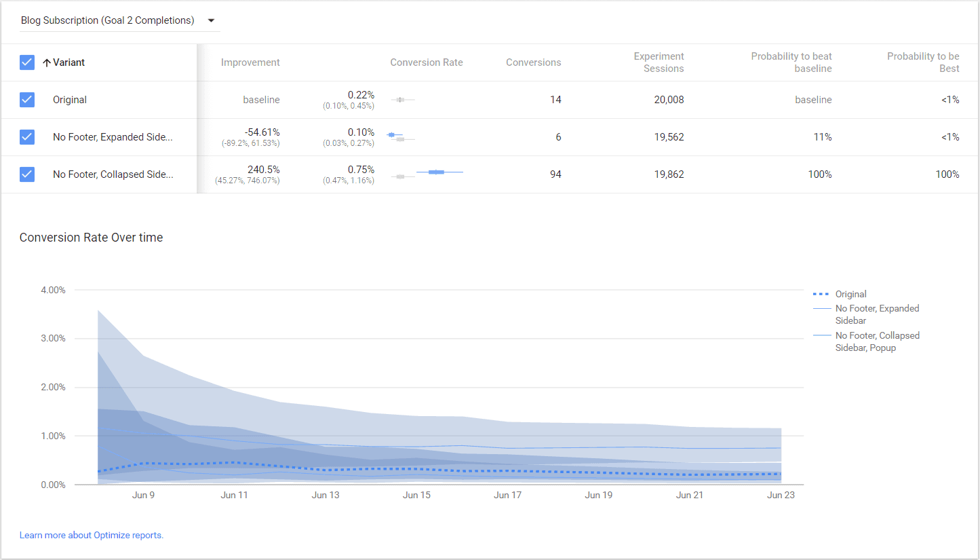
Task: Click the Collapsed Sidebar row blue box plot
Action: [437, 172]
